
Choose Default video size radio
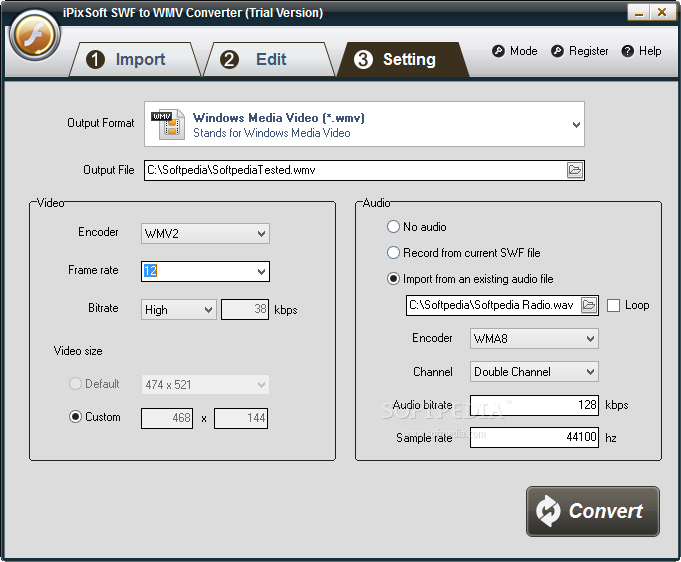tap(75, 383)
